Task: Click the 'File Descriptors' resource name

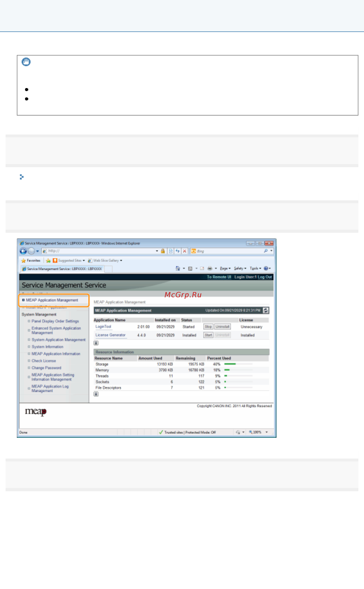Action: click(x=108, y=388)
